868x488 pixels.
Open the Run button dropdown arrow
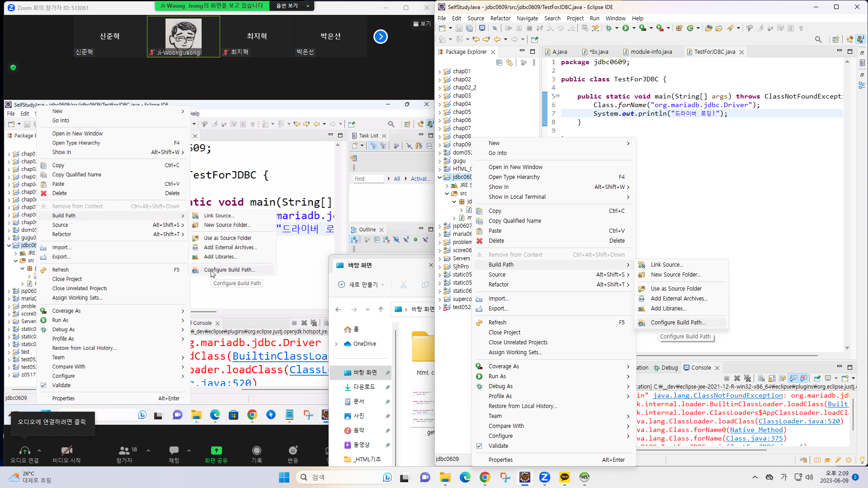point(634,28)
